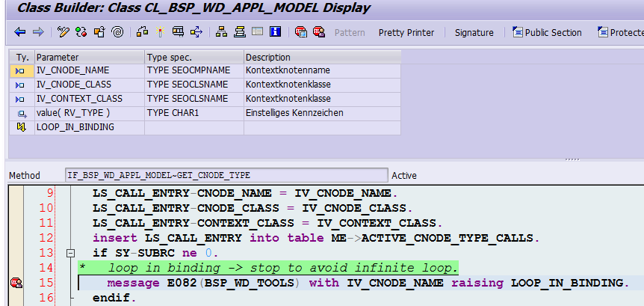Image resolution: width=644 pixels, height=306 pixels.
Task: Click the Type spec. column header
Action: click(x=194, y=57)
